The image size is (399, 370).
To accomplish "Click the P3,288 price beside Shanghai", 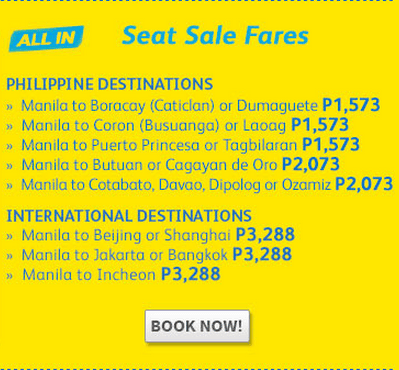I will click(265, 234).
